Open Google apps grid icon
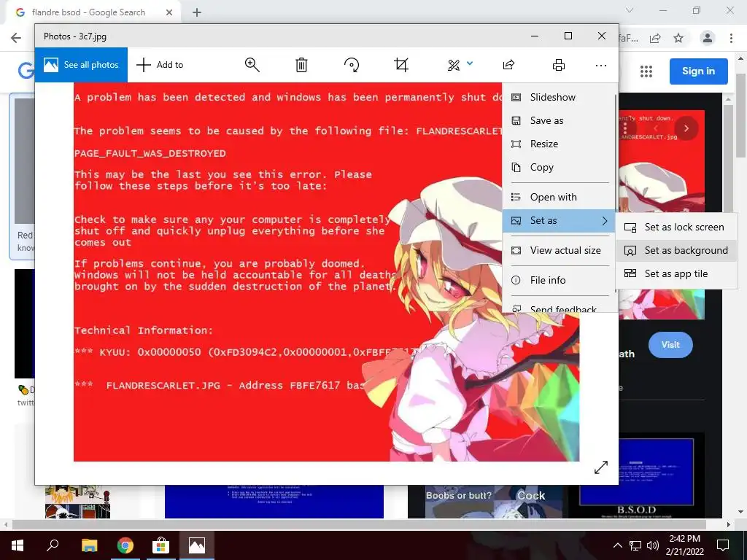747x560 pixels. pos(646,71)
